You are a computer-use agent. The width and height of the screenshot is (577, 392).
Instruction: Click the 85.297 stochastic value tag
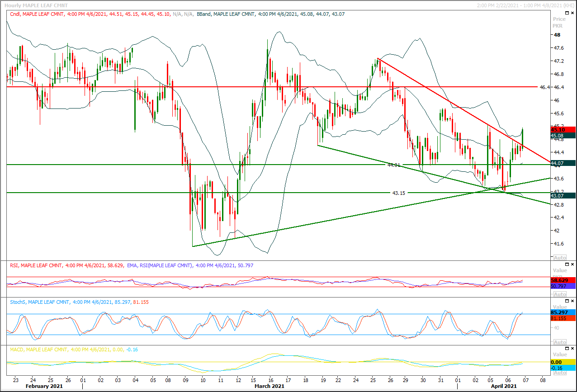pos(563,312)
